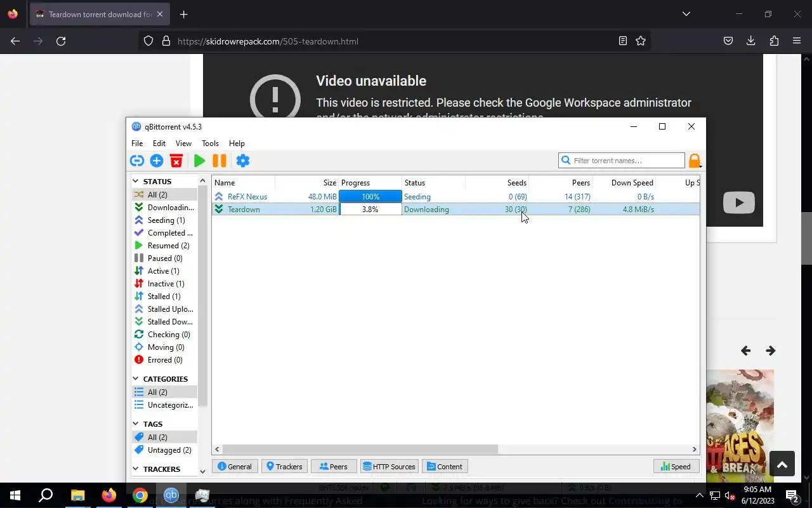Select Errored (0) status filter

[164, 360]
